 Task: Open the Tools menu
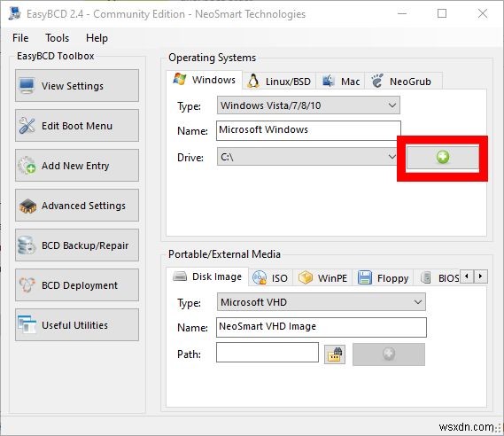tap(58, 38)
